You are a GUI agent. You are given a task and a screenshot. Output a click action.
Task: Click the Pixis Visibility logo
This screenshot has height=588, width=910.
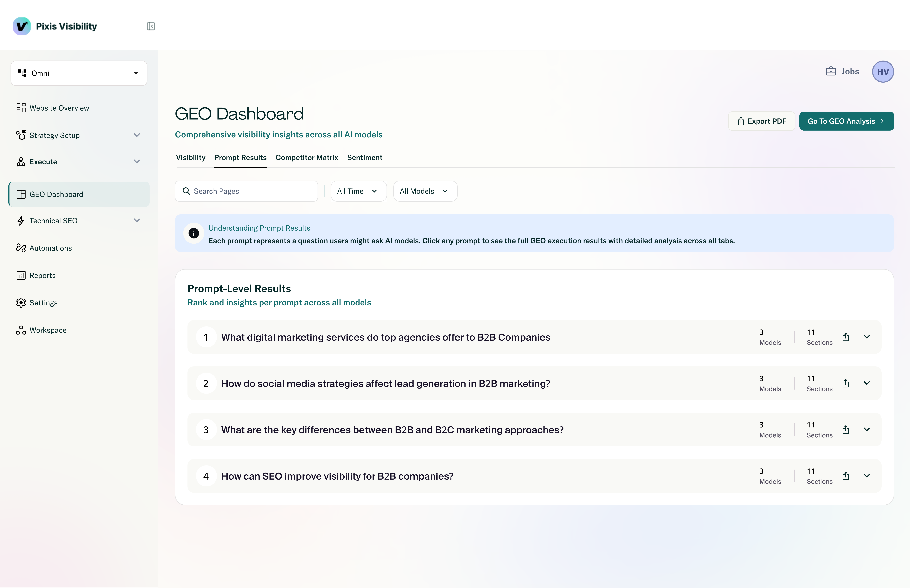(22, 26)
